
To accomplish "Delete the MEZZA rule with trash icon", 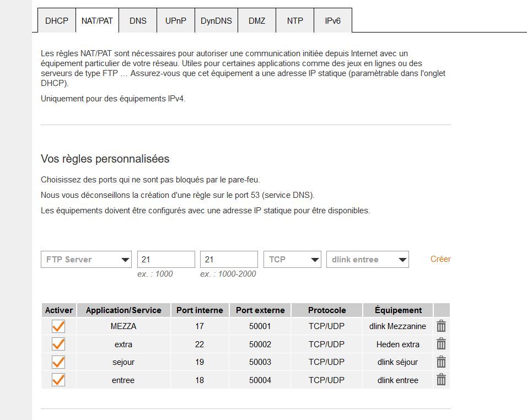I will coord(441,326).
